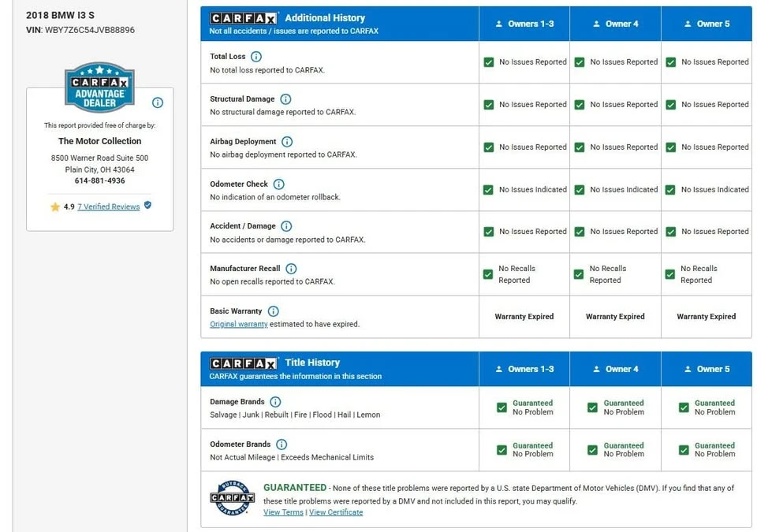Click Total Loss checkmark for Owners 1-3

pos(489,62)
